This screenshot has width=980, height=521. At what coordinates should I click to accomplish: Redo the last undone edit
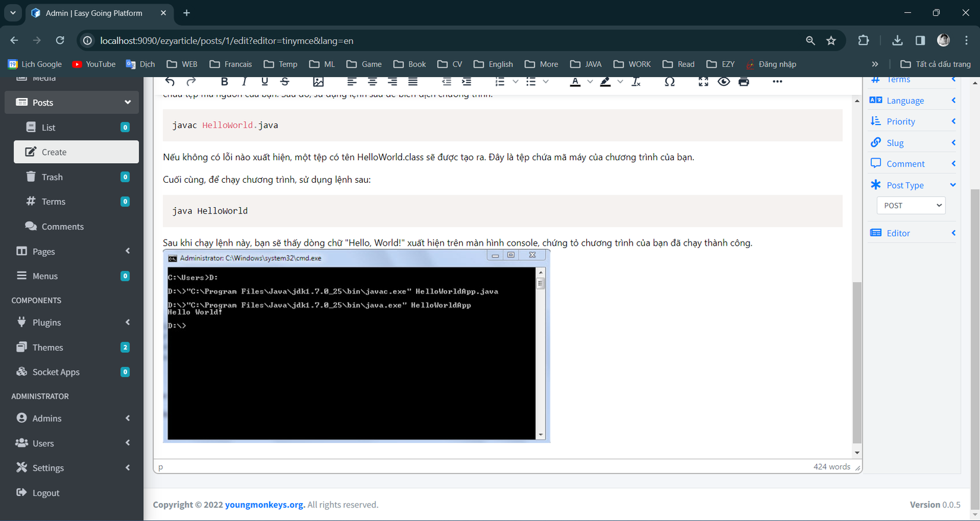[191, 81]
